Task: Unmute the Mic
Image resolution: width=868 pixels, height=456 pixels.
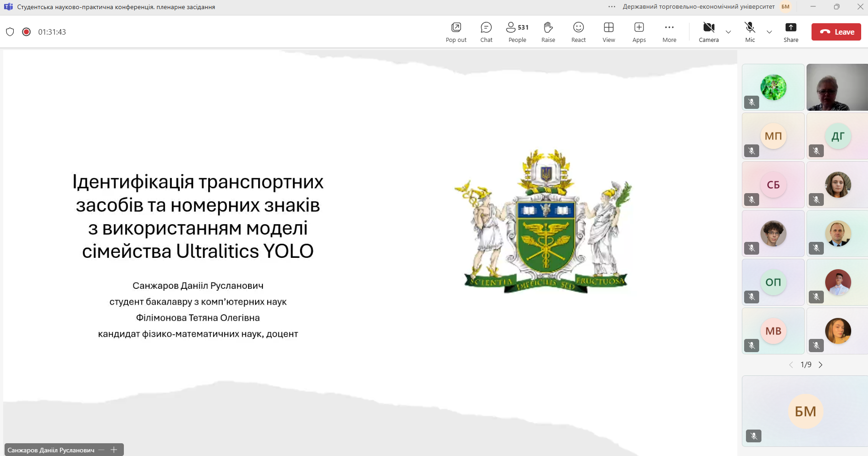Action: [x=750, y=32]
